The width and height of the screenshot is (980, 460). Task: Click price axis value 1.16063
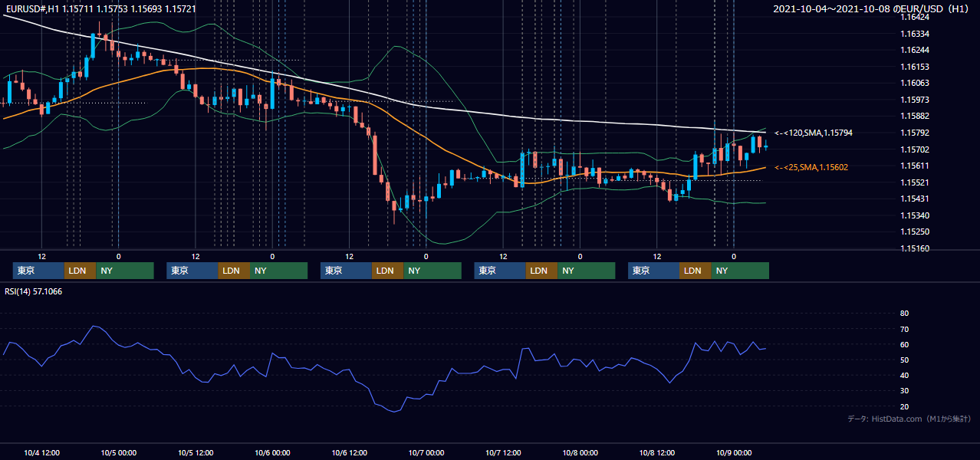pos(914,83)
